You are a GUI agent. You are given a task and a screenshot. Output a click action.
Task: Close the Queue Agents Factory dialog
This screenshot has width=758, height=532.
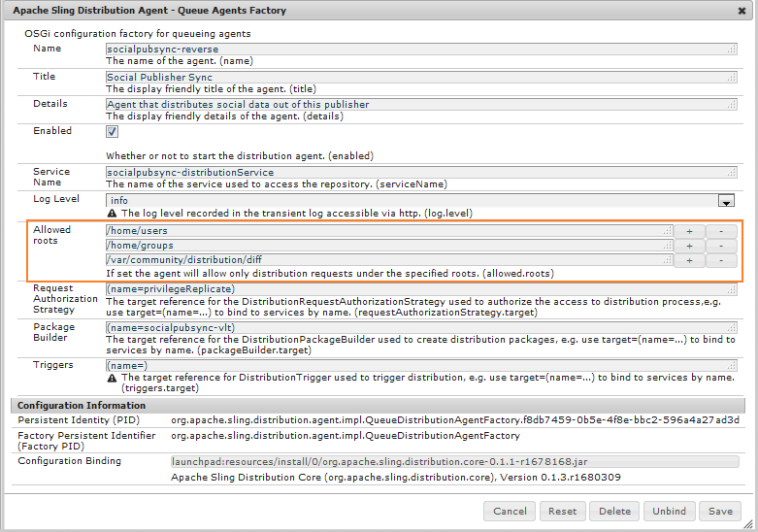coord(742,11)
